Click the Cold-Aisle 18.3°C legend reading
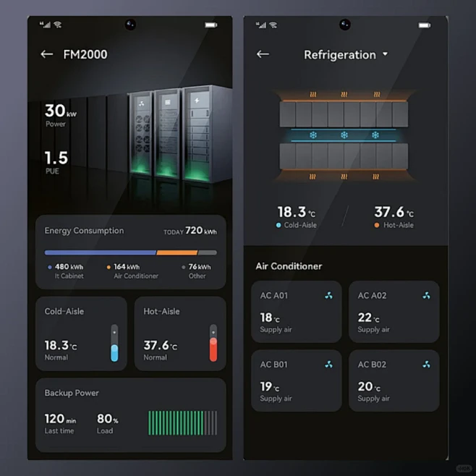 (297, 217)
